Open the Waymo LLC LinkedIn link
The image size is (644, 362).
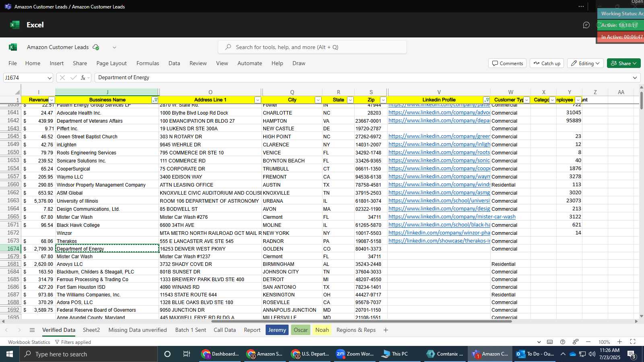click(439, 177)
